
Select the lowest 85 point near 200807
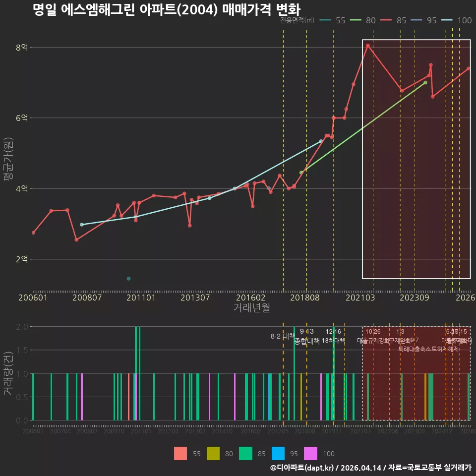coord(76,240)
